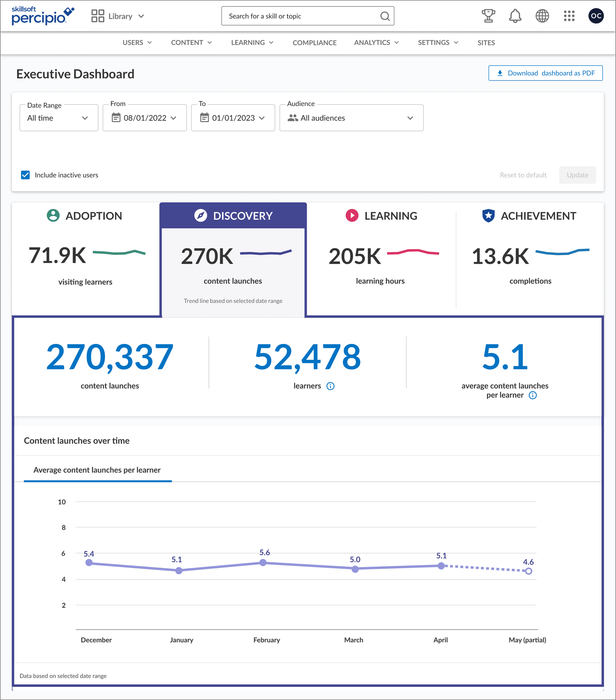Expand the Audience All audiences dropdown
The image size is (616, 700).
(351, 118)
